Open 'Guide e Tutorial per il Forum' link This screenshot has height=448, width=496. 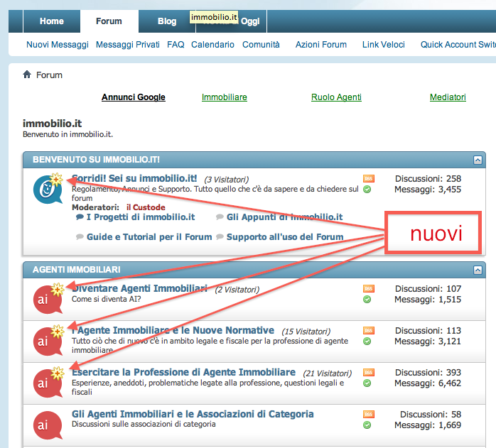(x=149, y=237)
